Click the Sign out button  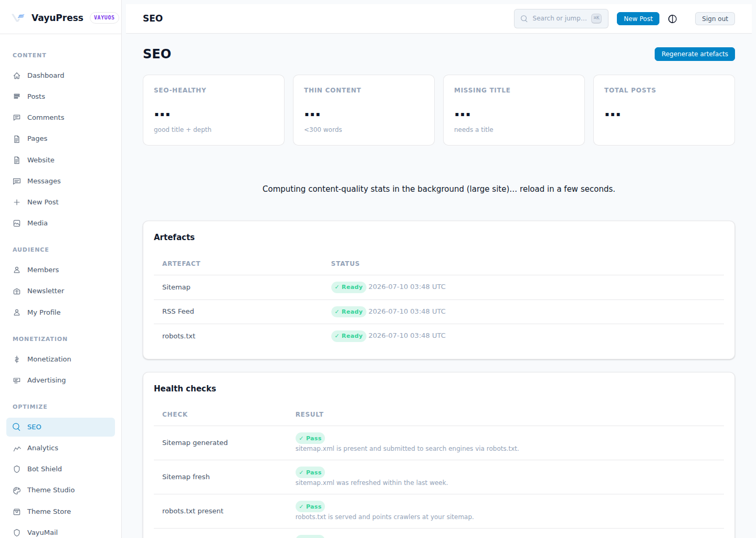[715, 19]
